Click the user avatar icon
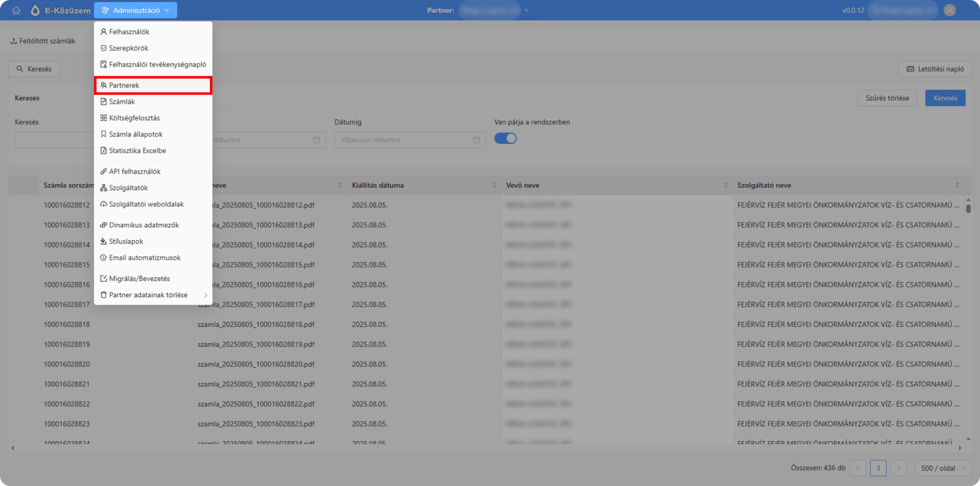The image size is (980, 486). click(x=950, y=10)
